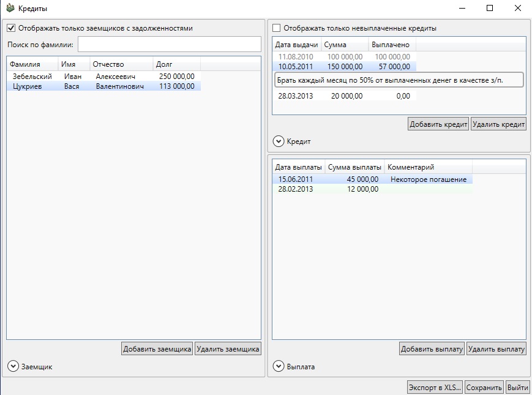The image size is (532, 395).
Task: Sort credits by 'Выплачено' column header
Action: [x=392, y=45]
